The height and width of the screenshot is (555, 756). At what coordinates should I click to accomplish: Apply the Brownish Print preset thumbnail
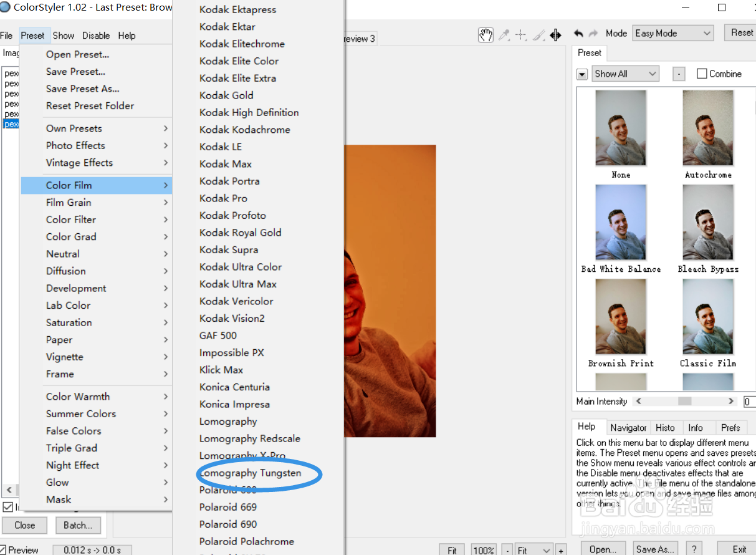coord(621,317)
